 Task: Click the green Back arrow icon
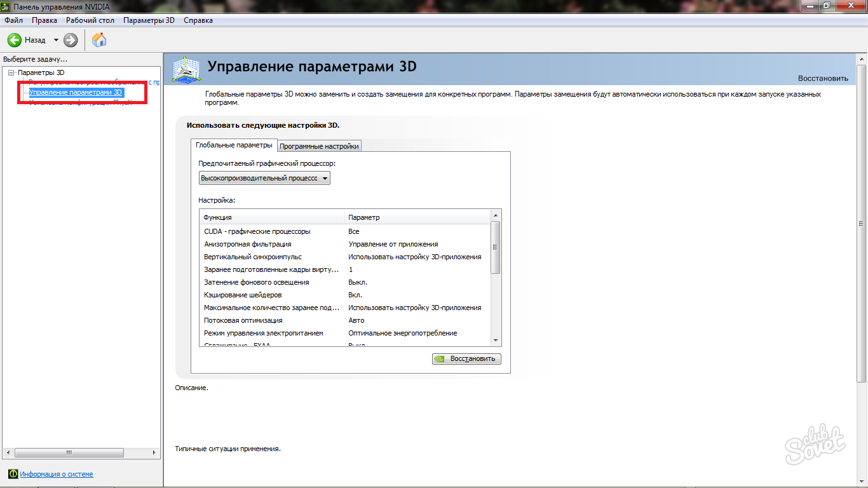15,40
